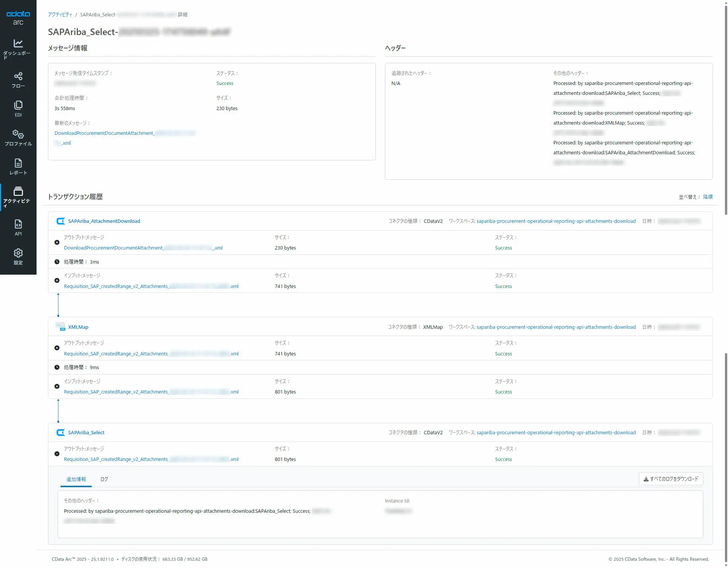The width and height of the screenshot is (728, 568).
Task: Open XMLMap output Requisition xml file
Action: point(151,354)
